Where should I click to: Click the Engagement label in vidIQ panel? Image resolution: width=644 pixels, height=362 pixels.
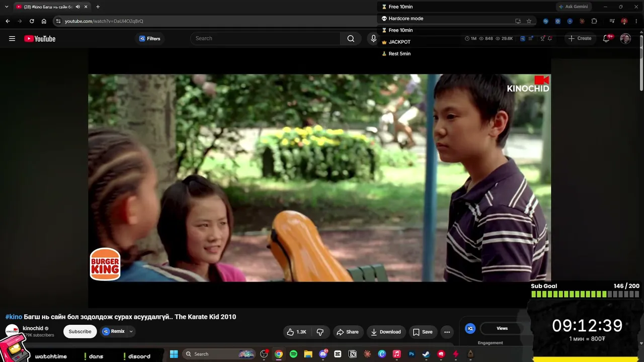click(x=490, y=343)
